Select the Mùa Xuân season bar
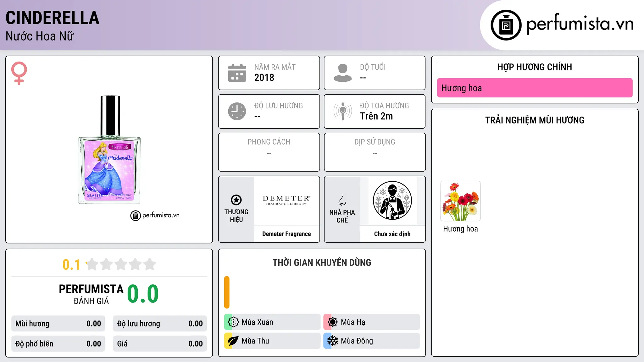The height and width of the screenshot is (362, 644). tap(272, 322)
